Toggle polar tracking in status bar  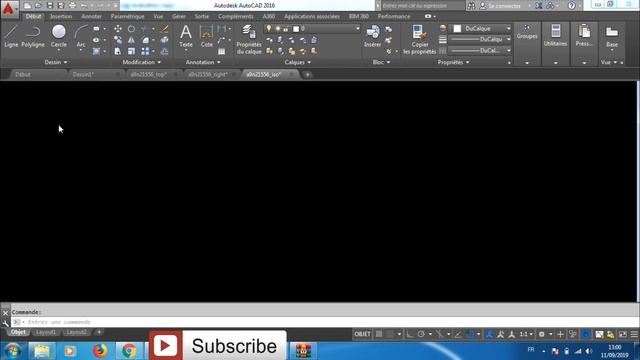tap(421, 334)
